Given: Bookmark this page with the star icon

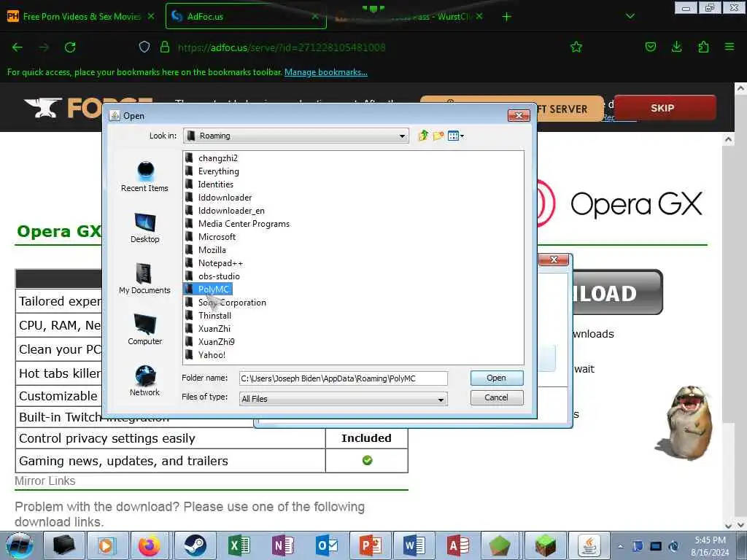Looking at the screenshot, I should 576,47.
